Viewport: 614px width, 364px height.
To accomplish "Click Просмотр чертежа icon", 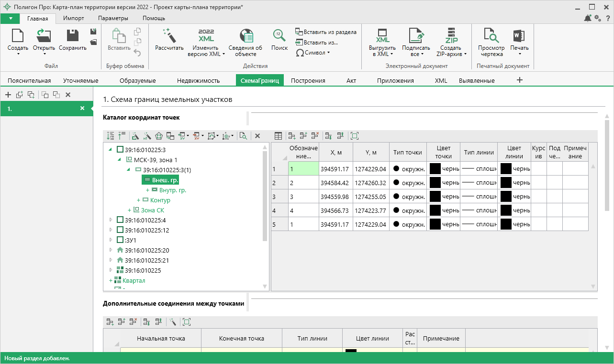I will 491,36.
